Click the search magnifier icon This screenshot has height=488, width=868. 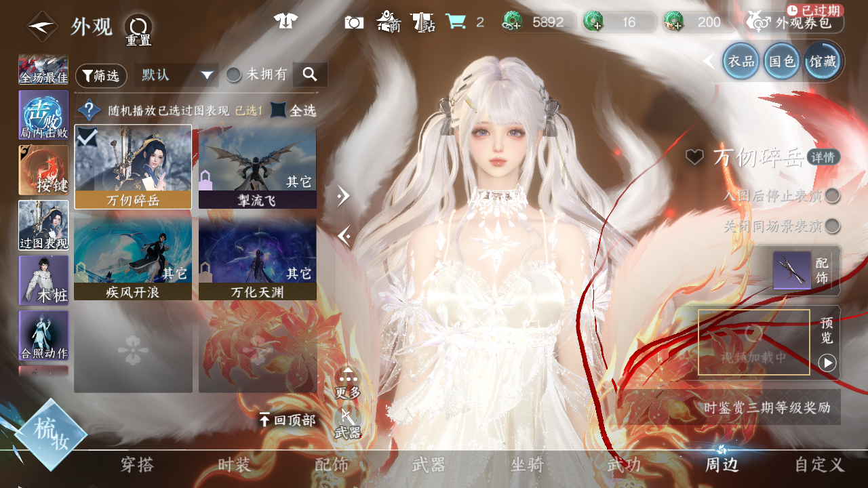coord(310,75)
